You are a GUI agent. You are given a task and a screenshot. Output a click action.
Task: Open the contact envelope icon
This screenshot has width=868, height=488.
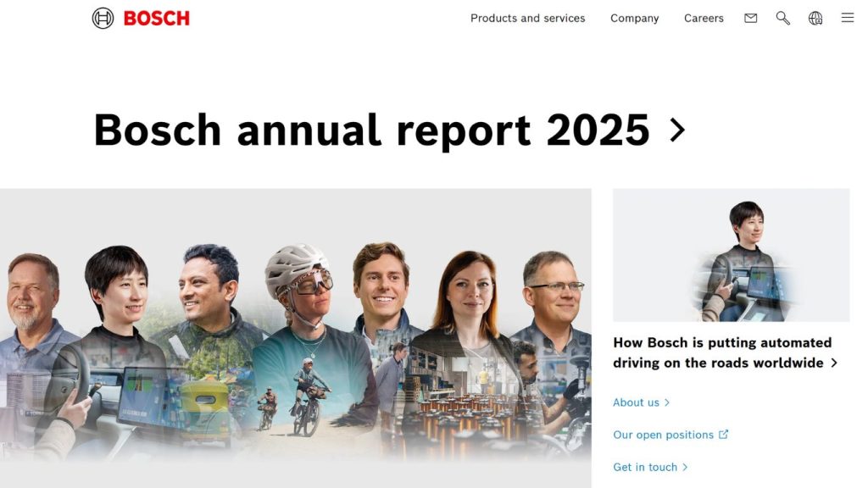751,19
